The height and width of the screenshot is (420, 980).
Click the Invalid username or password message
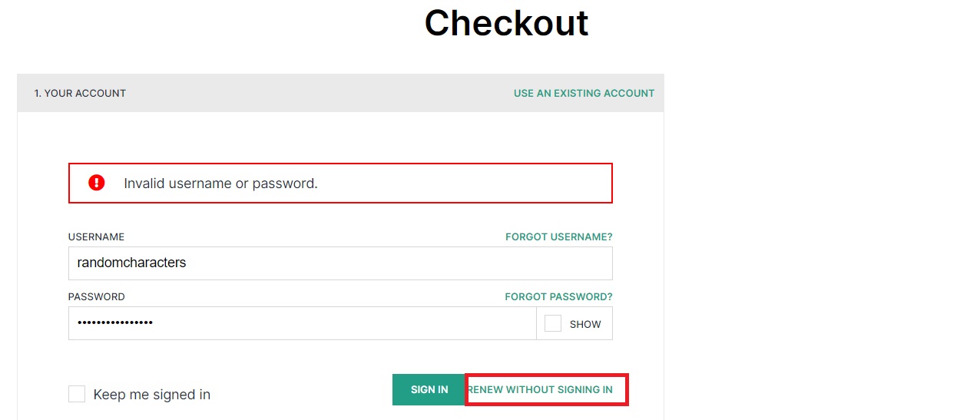coord(220,184)
